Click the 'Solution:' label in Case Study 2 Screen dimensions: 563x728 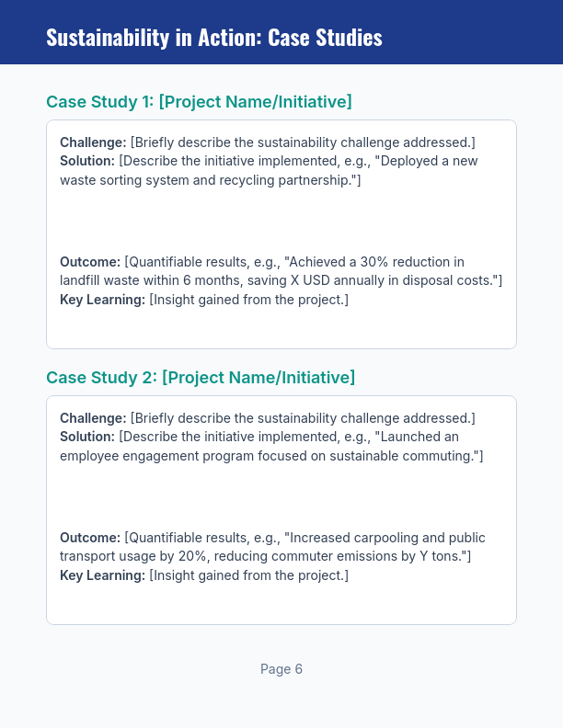(87, 437)
